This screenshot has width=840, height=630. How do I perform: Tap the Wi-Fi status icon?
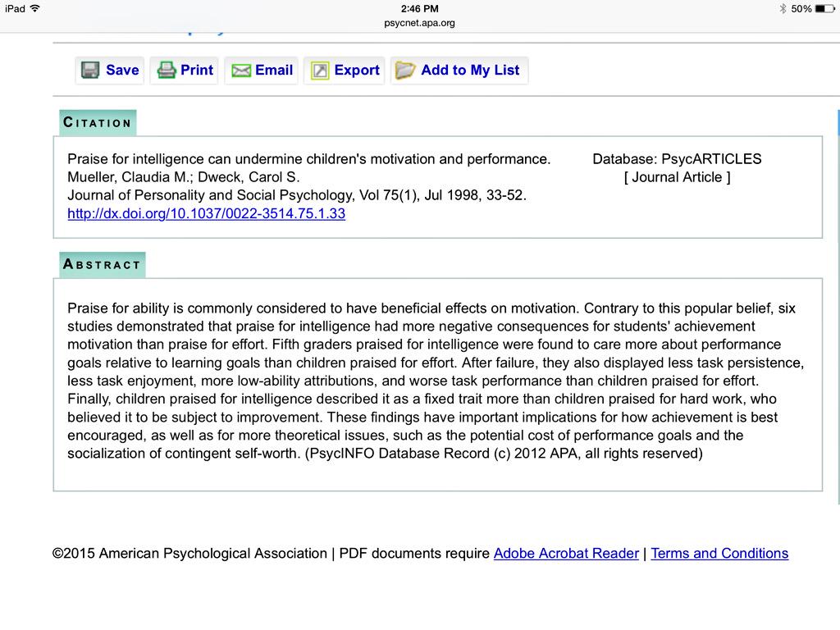[x=35, y=8]
